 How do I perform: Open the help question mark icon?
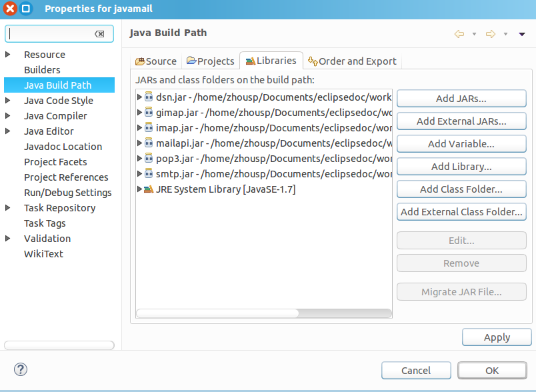(21, 369)
